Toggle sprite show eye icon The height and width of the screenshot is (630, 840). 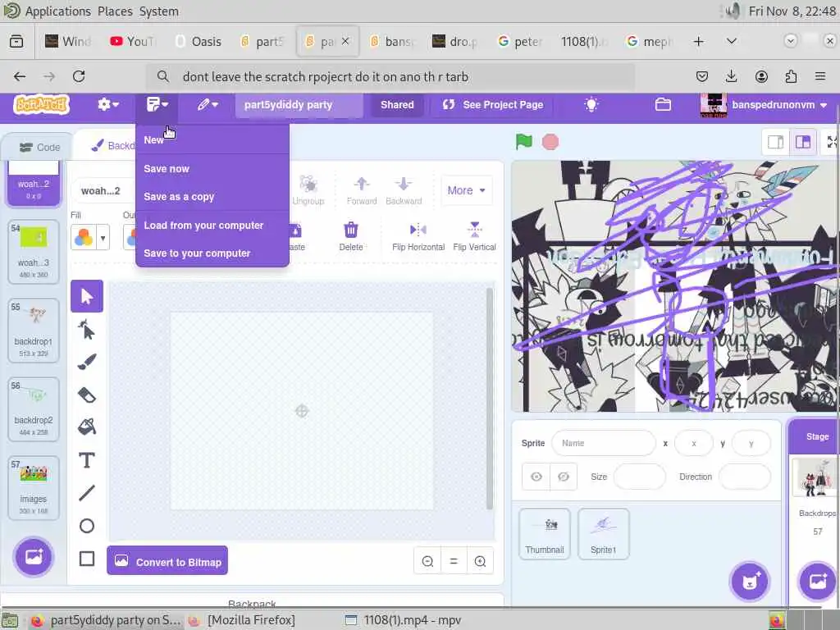pos(536,477)
